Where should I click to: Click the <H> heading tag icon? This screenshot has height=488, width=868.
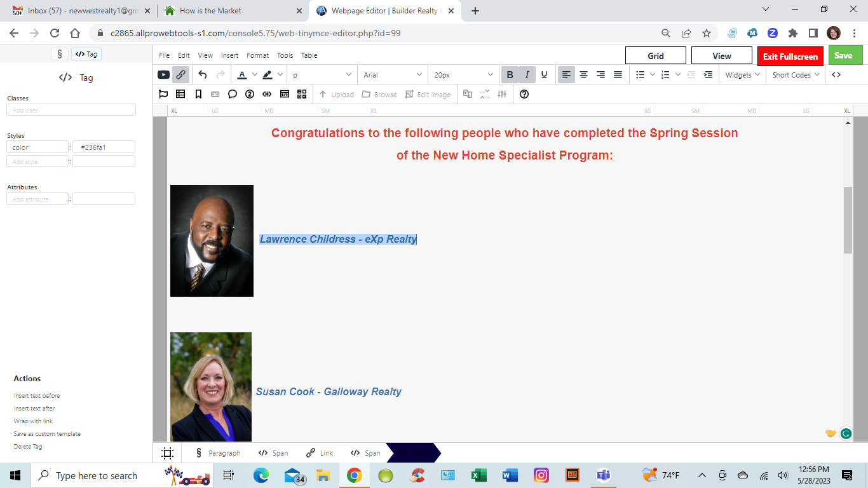click(x=267, y=94)
